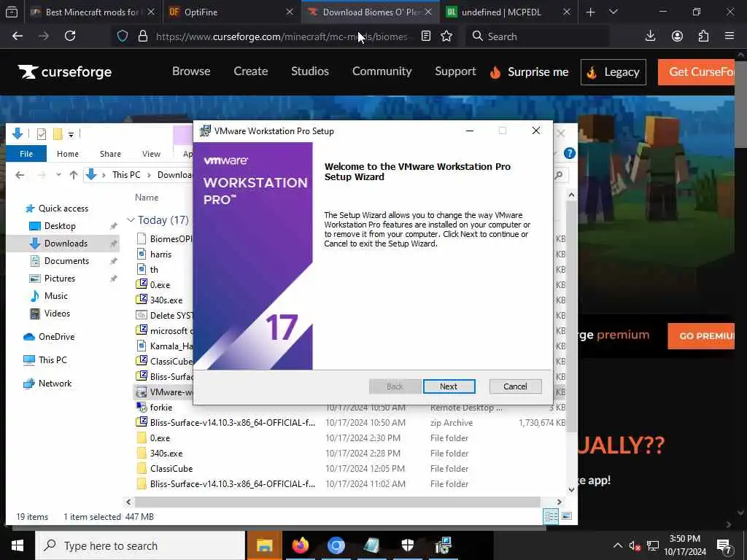Screen dimensions: 747x560
Task: Click the CurseForge URL address bar
Action: point(281,36)
